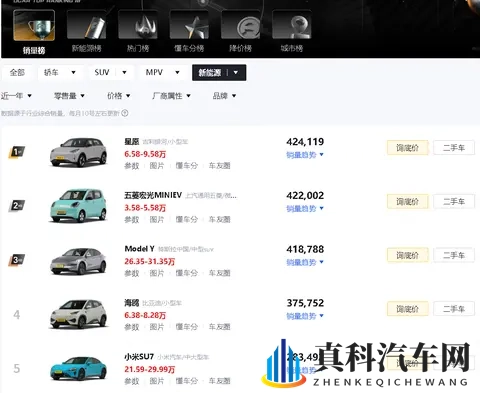Click rank 3 badge for Model Y
This screenshot has width=480, height=393.
tap(16, 260)
